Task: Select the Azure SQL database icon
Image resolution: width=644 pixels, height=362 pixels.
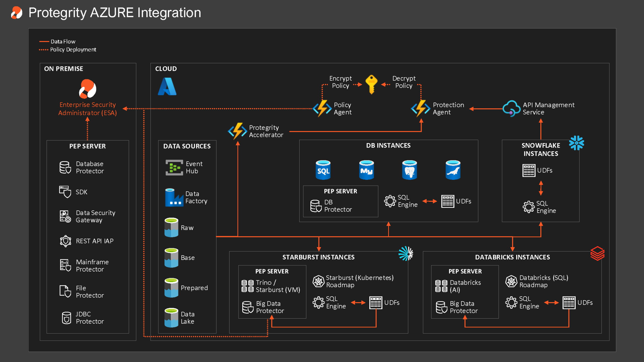Action: tap(323, 170)
